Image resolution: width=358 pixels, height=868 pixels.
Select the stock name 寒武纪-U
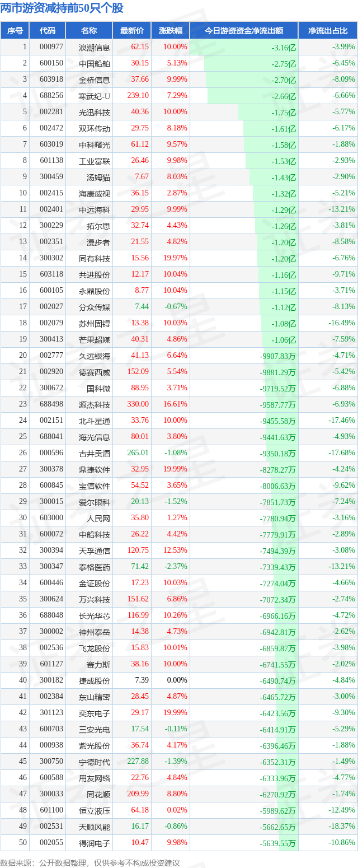(x=95, y=96)
